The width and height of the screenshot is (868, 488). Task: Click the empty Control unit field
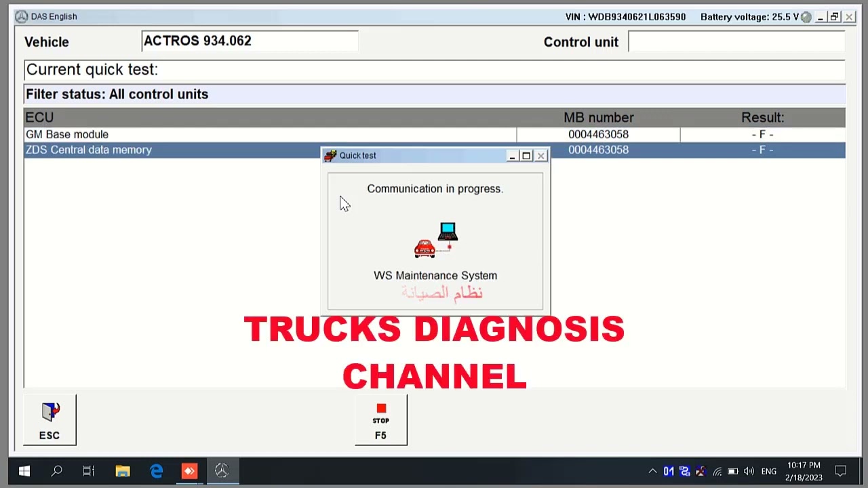point(736,41)
